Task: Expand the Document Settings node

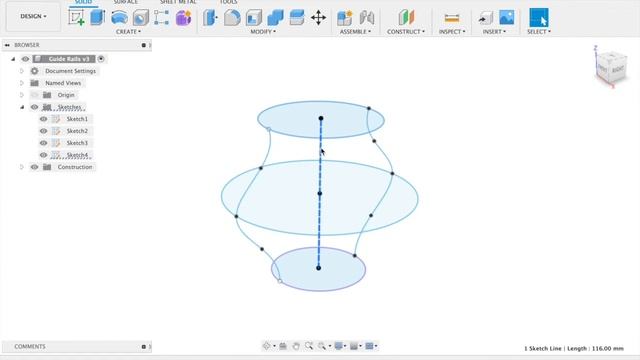Action: coord(22,71)
